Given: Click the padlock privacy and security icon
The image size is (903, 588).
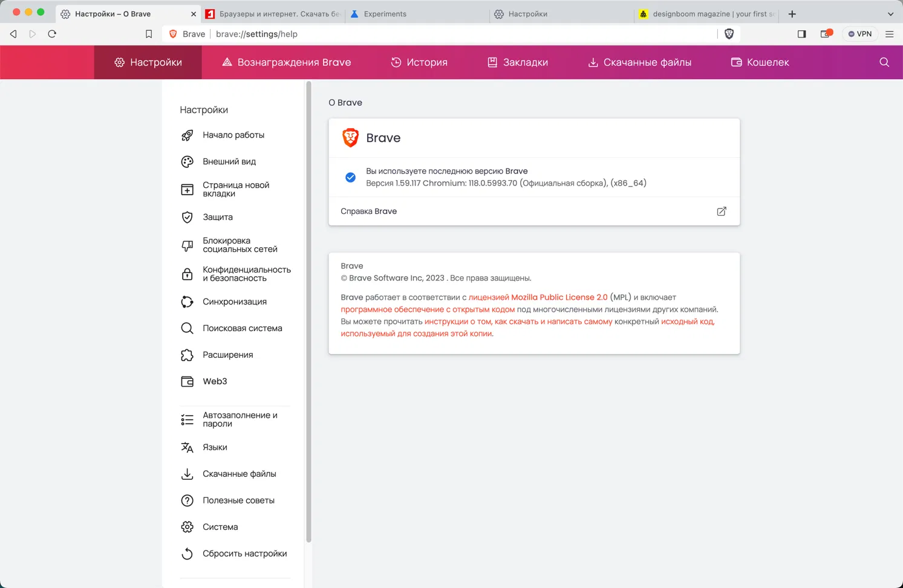Looking at the screenshot, I should 187,274.
